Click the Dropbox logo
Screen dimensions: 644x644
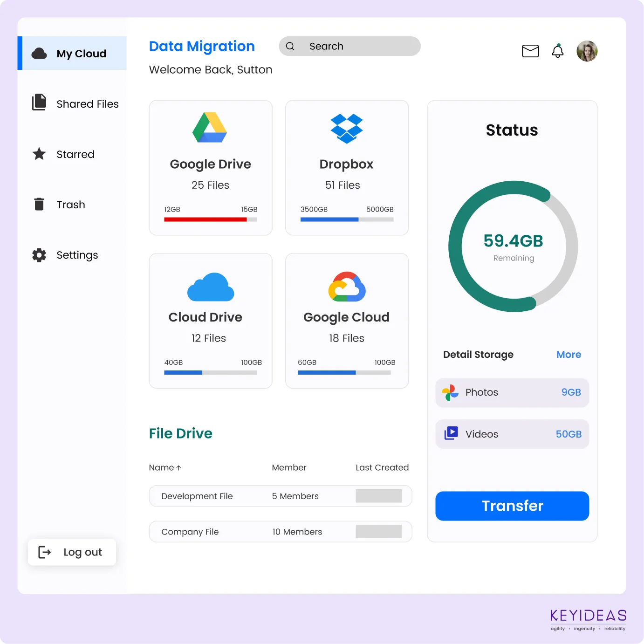pyautogui.click(x=347, y=128)
